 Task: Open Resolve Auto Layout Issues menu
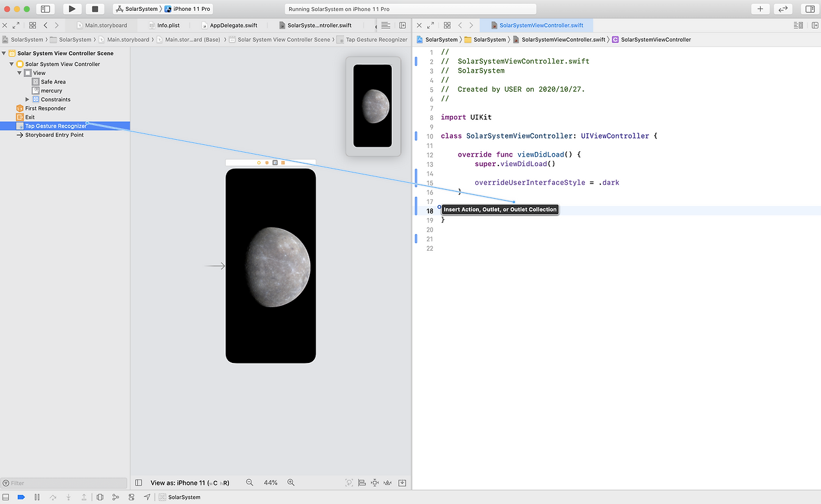coord(388,483)
